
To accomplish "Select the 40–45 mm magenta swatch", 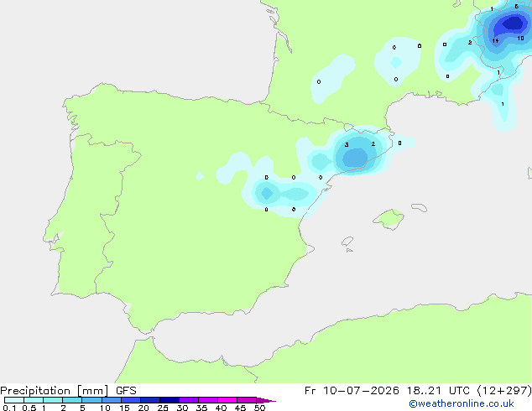I will [227, 400].
